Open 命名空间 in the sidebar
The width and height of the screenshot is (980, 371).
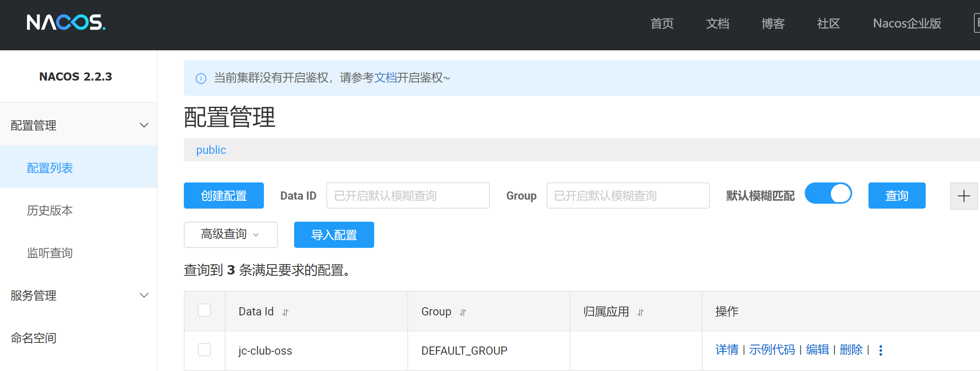coord(78,338)
